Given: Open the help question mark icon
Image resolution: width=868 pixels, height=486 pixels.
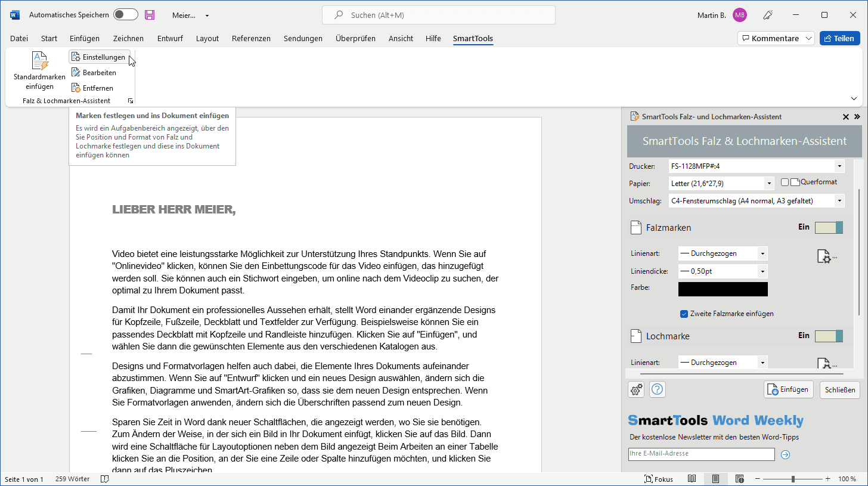Looking at the screenshot, I should coord(658,389).
